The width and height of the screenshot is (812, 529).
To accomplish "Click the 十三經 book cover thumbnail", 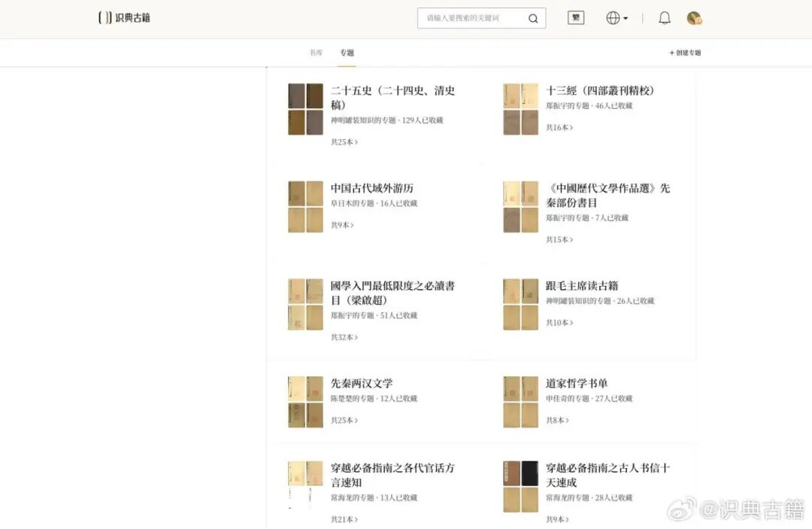I will click(520, 109).
